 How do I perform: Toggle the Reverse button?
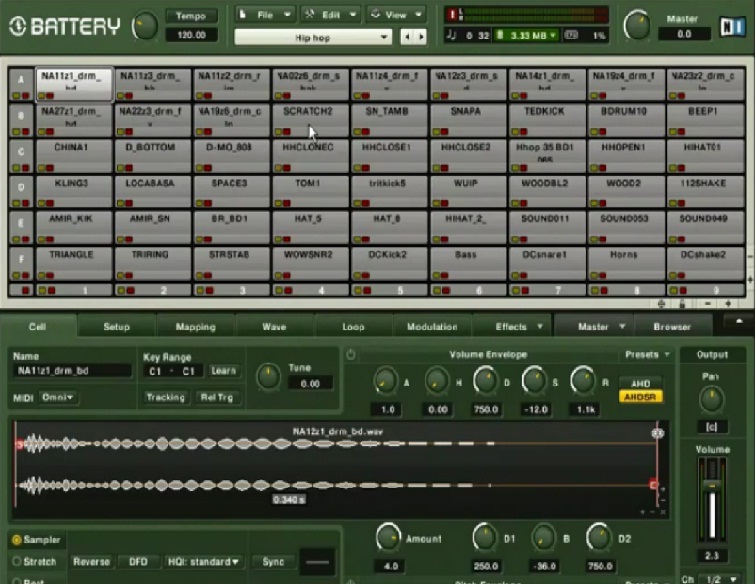(91, 562)
